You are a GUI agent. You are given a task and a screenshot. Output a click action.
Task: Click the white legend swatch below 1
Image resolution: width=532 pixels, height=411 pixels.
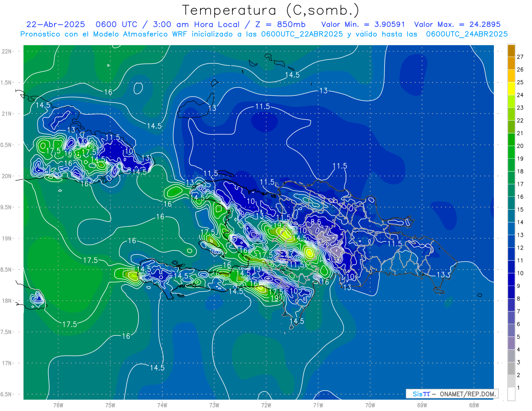(511, 394)
